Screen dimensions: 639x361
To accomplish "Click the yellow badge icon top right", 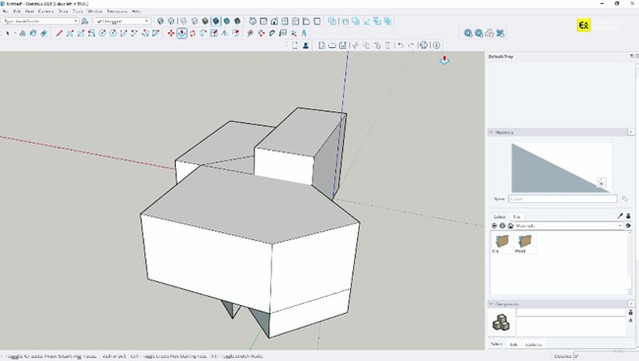I will [x=584, y=25].
